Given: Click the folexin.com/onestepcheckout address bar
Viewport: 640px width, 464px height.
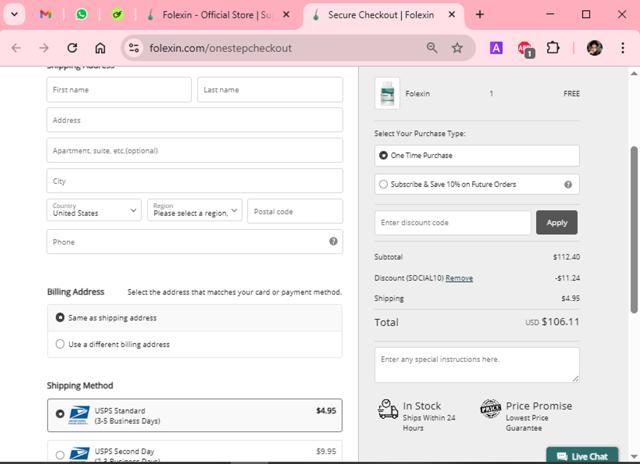Looking at the screenshot, I should [x=220, y=48].
